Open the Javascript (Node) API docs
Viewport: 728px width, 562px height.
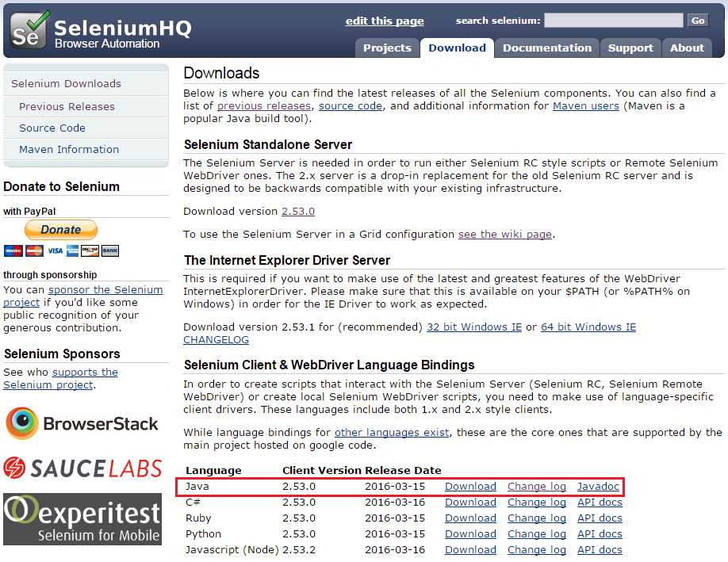pos(600,549)
